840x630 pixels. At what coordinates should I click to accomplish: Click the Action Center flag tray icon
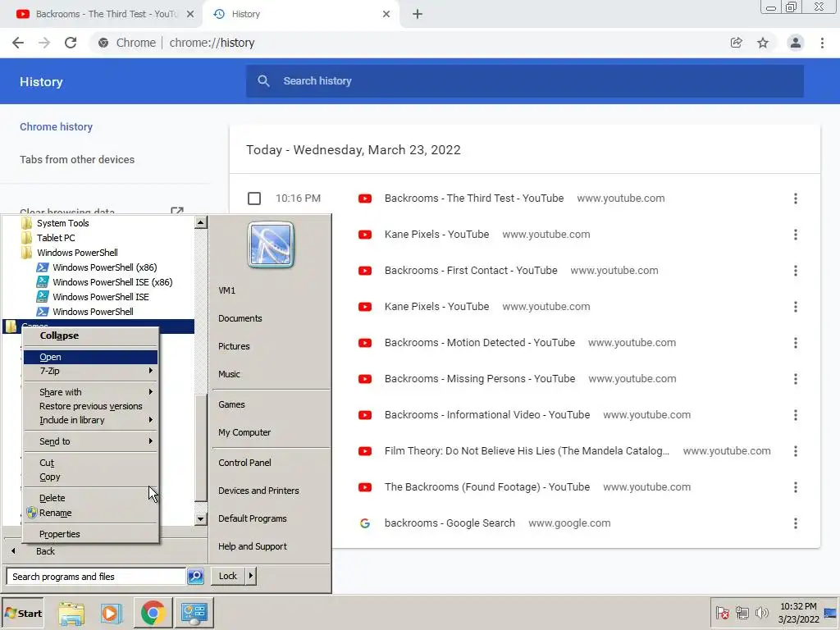(722, 613)
